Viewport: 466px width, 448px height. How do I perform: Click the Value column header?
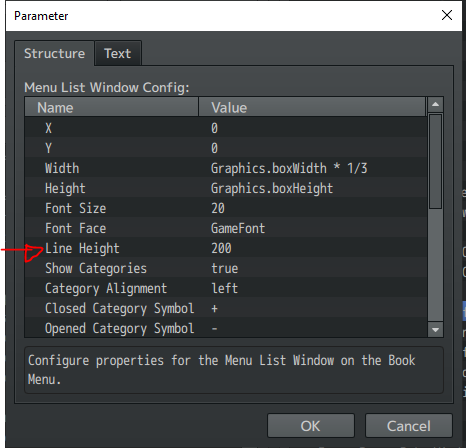point(312,107)
